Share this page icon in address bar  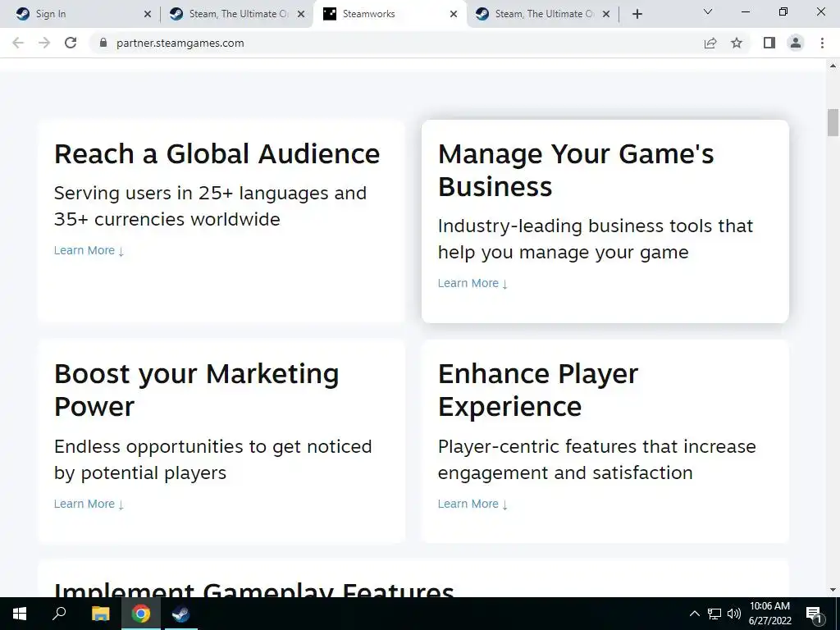710,43
